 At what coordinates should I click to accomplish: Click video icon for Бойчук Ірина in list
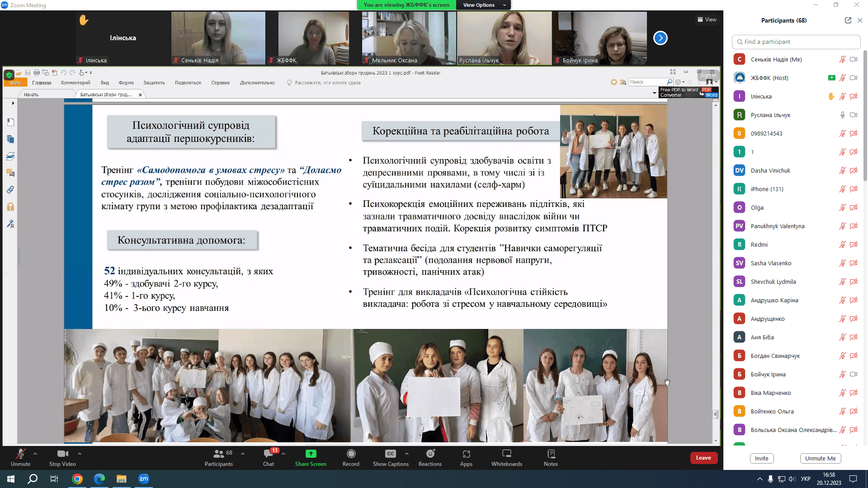tap(854, 374)
